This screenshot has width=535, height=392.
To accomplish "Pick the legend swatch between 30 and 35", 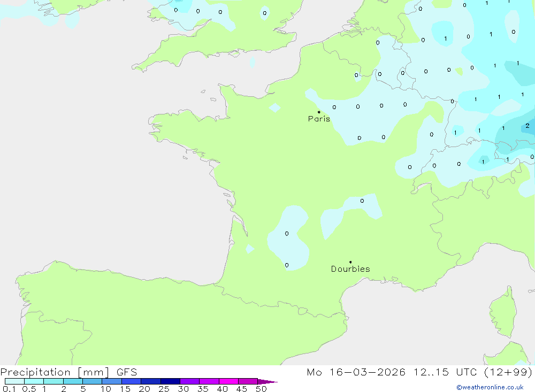I will coord(190,381).
